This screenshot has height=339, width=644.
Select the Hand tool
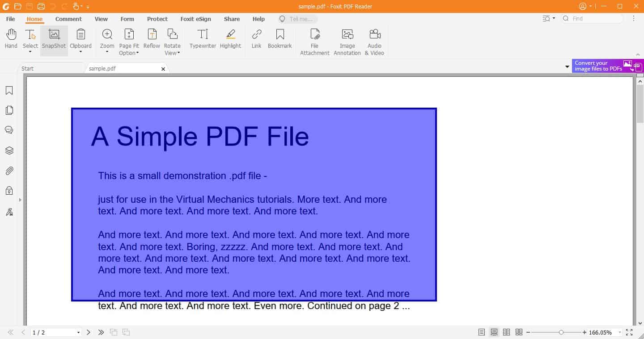(11, 39)
